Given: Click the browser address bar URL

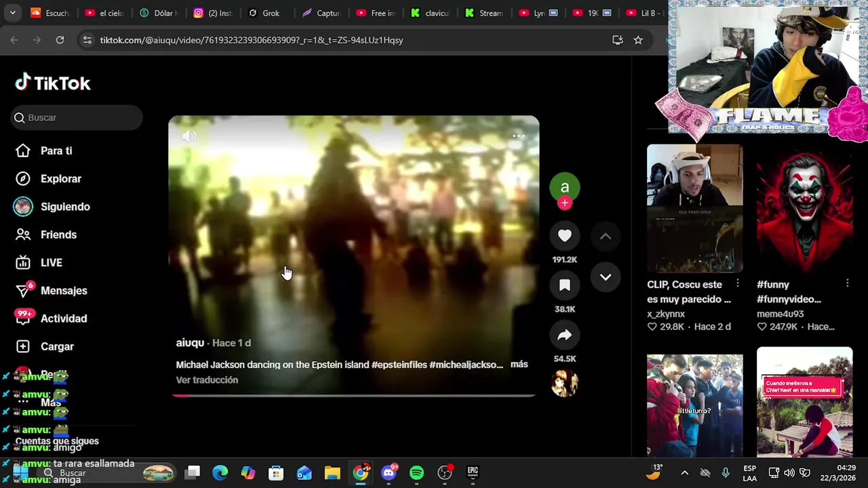Looking at the screenshot, I should pos(252,40).
